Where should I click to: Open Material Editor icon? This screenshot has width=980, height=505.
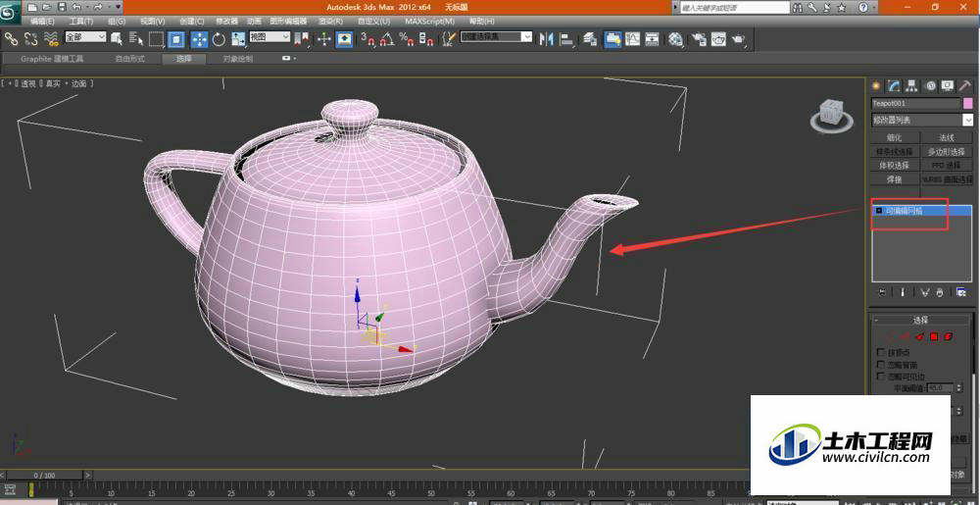coord(675,39)
